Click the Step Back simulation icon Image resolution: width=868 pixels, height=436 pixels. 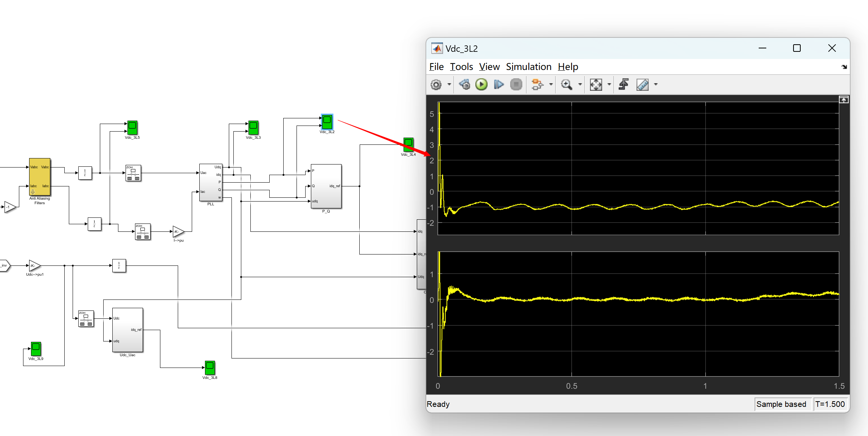tap(464, 85)
